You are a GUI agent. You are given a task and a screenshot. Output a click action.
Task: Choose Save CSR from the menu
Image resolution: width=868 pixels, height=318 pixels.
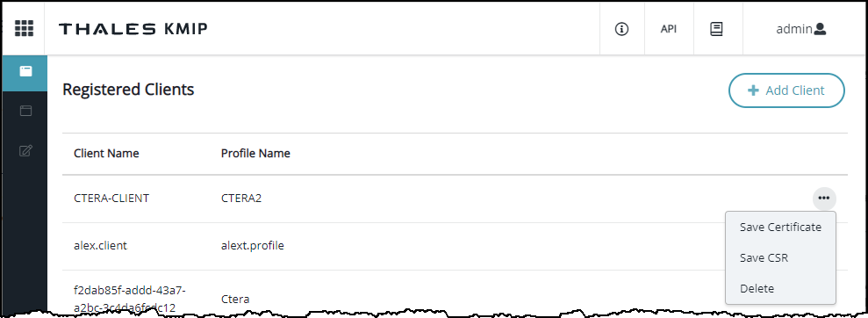(764, 258)
